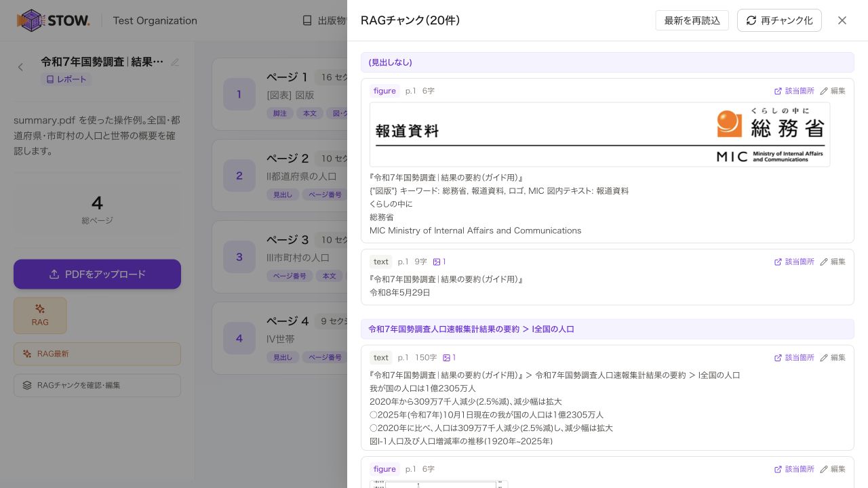Click the book icon beside 出版物
The image size is (868, 488).
(307, 20)
